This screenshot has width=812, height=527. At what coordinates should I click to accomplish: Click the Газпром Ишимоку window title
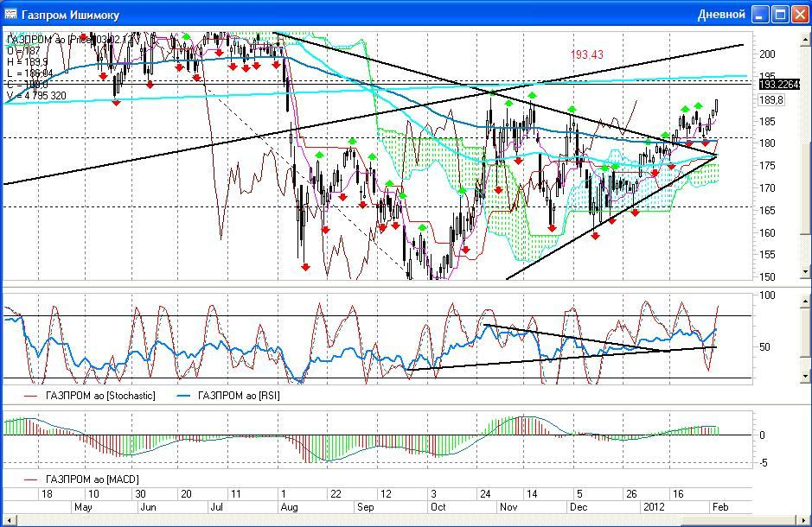70,15
